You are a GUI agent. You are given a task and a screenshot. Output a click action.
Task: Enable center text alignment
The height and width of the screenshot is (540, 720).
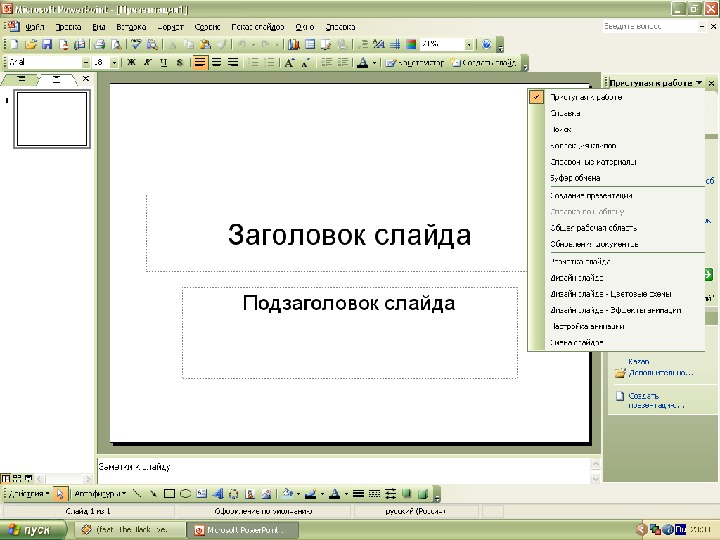point(216,62)
